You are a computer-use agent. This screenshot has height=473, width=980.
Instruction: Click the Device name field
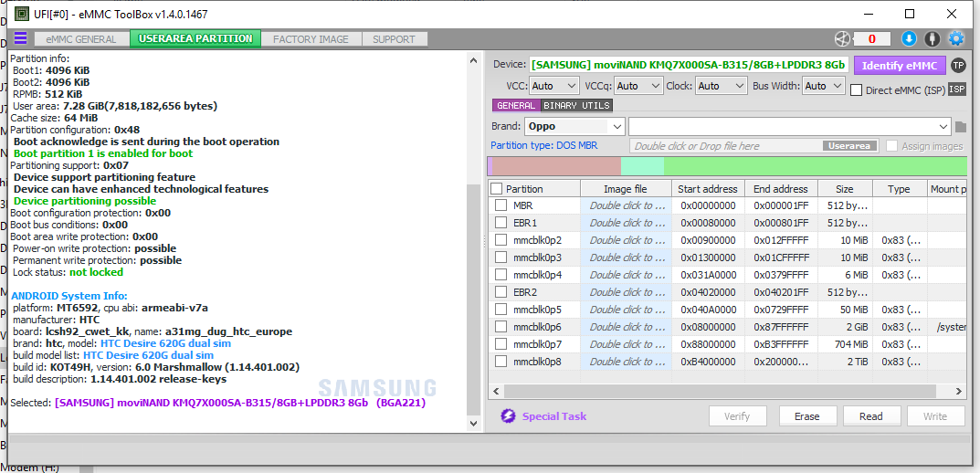(689, 65)
